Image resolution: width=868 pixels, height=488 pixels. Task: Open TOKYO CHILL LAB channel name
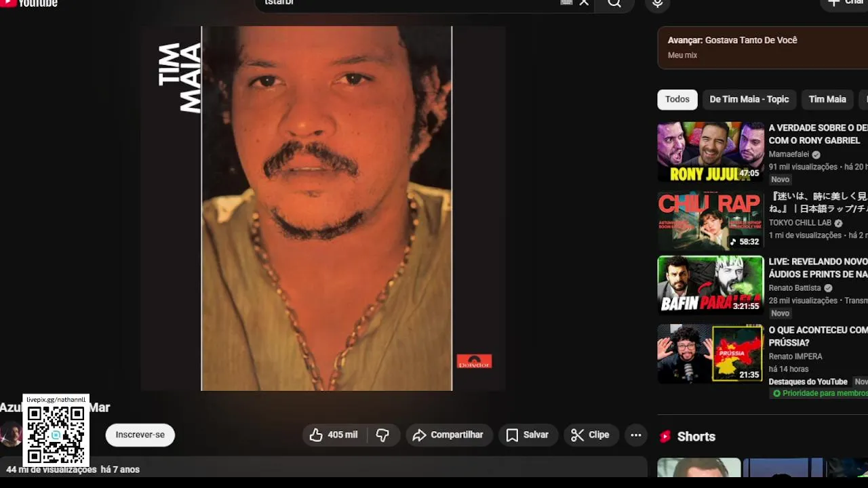pos(800,223)
